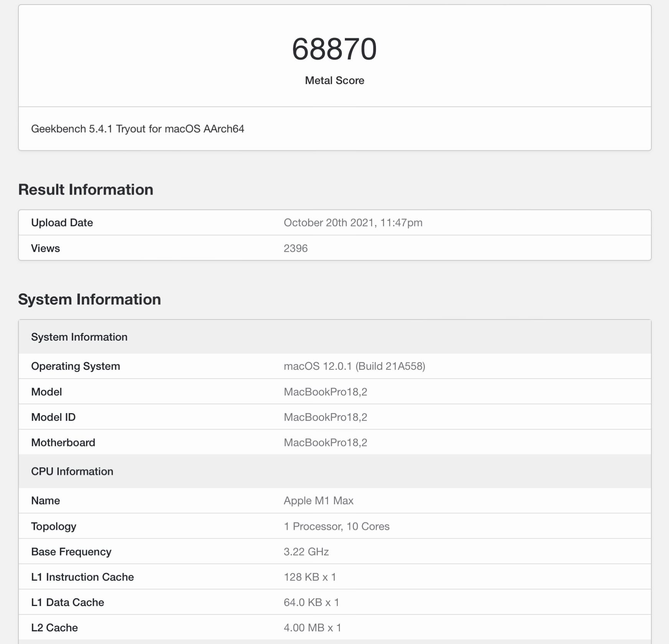Select the '3.22 GHz' value
This screenshot has height=644, width=669.
tap(306, 552)
